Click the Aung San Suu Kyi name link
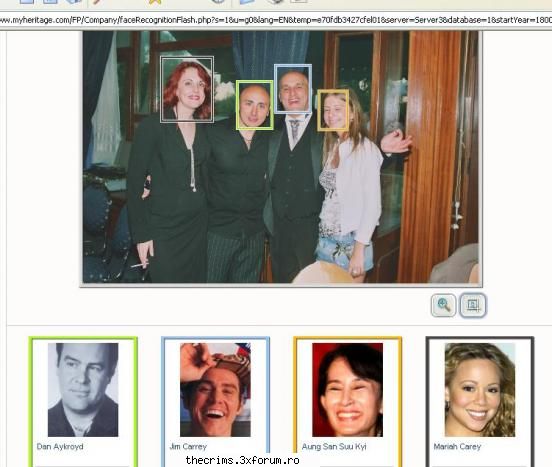Image resolution: width=552 pixels, height=467 pixels. [x=334, y=447]
